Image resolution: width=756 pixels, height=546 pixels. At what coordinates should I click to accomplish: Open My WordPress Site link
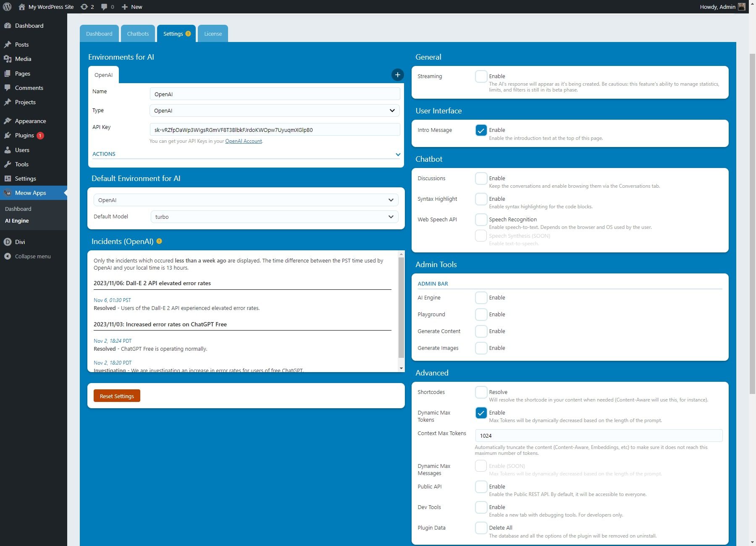click(x=51, y=7)
